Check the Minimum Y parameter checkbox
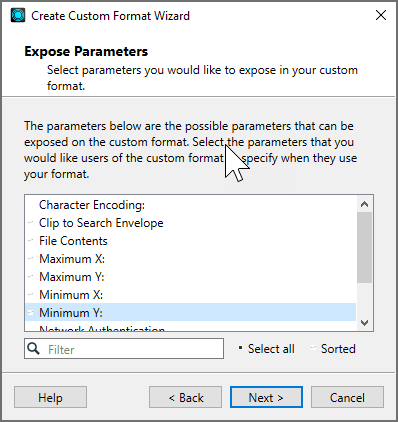 [30, 312]
